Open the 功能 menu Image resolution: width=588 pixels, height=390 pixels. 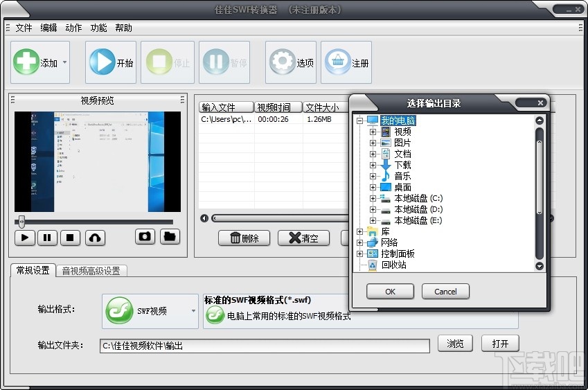tap(98, 28)
